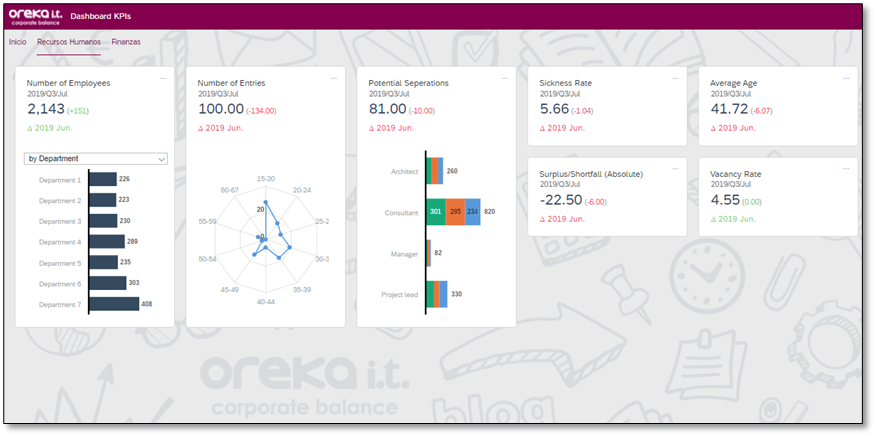The width and height of the screenshot is (876, 436).
Task: Click the (-10.00) separations change indicator
Action: point(422,111)
